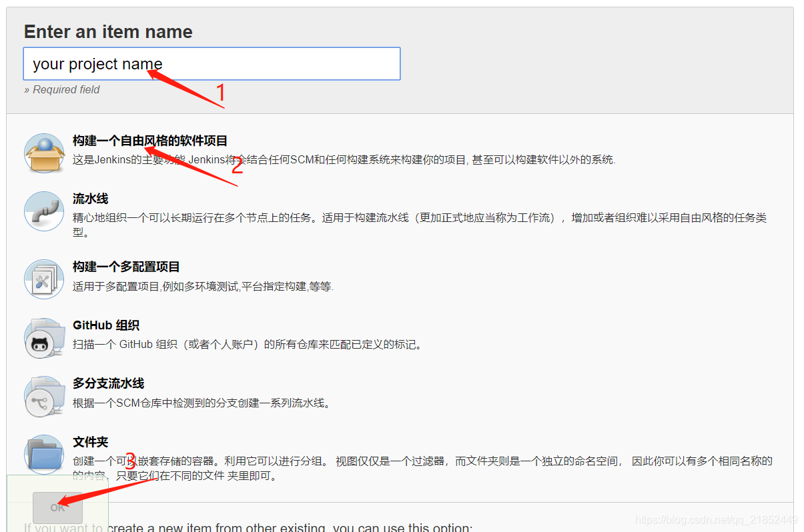Choose the GitHub 组织 item type

click(x=105, y=325)
